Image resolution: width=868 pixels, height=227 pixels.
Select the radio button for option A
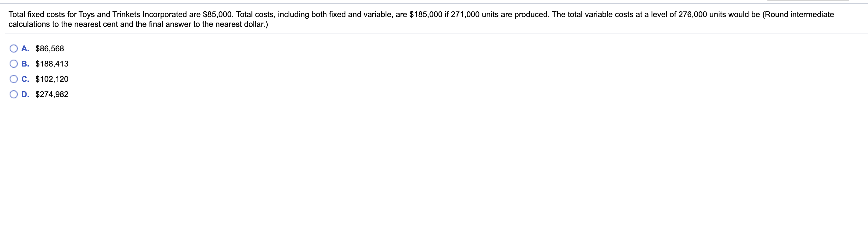pyautogui.click(x=13, y=49)
